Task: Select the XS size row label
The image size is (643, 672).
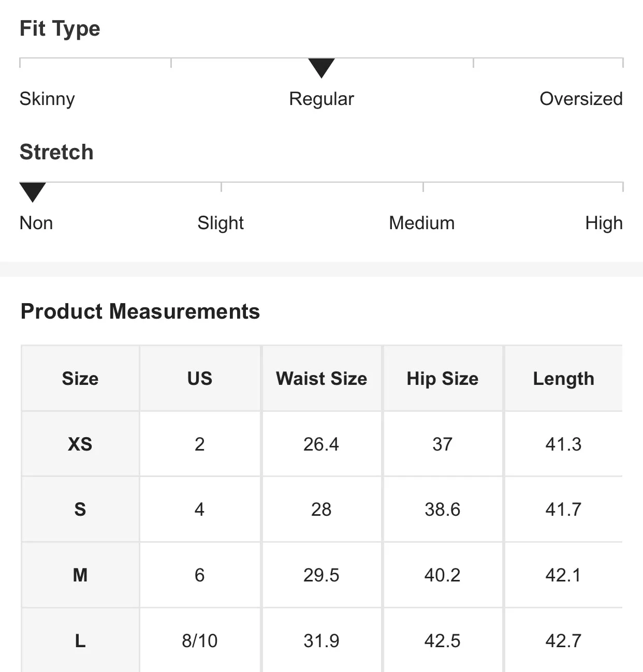Action: pyautogui.click(x=80, y=444)
